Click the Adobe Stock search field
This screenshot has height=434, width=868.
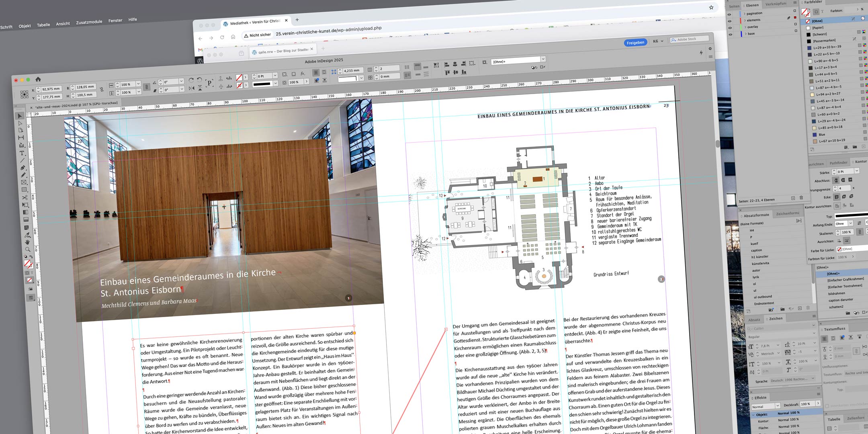point(689,39)
